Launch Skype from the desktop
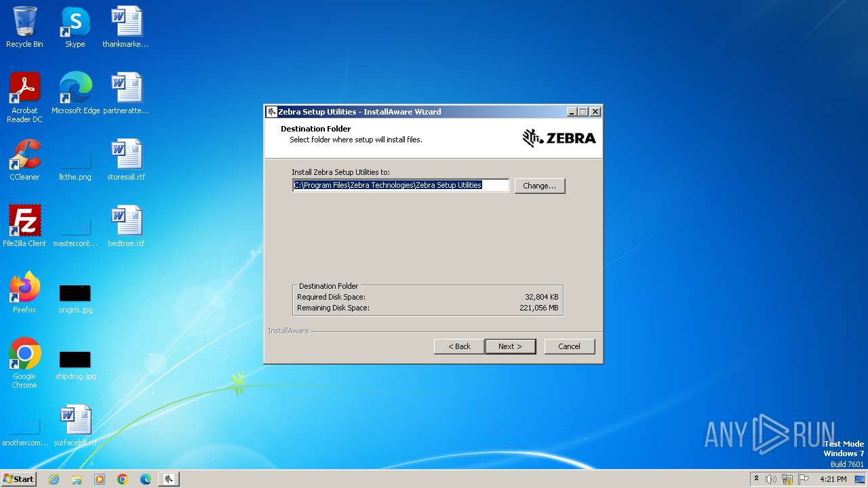 [75, 27]
